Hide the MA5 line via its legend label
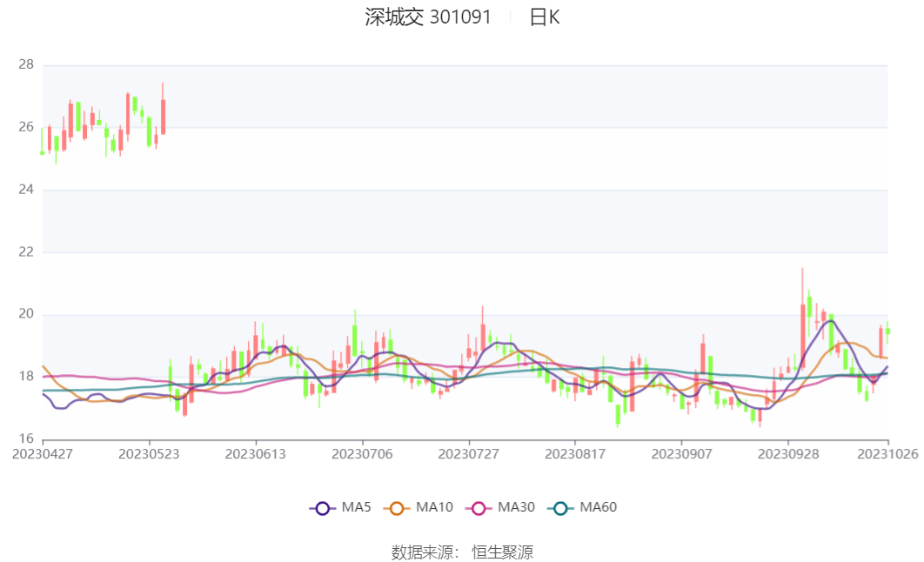Screen dimensions: 924x562 (356, 507)
